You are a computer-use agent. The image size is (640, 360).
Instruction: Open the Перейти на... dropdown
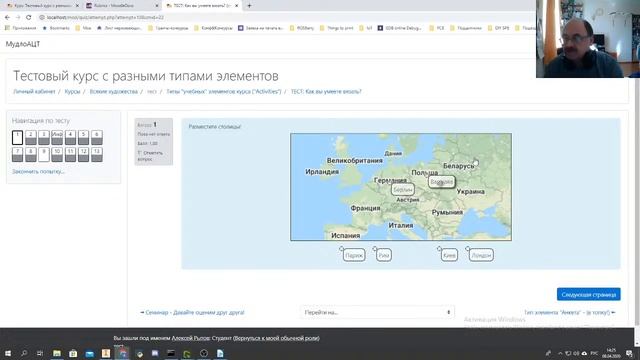[377, 312]
